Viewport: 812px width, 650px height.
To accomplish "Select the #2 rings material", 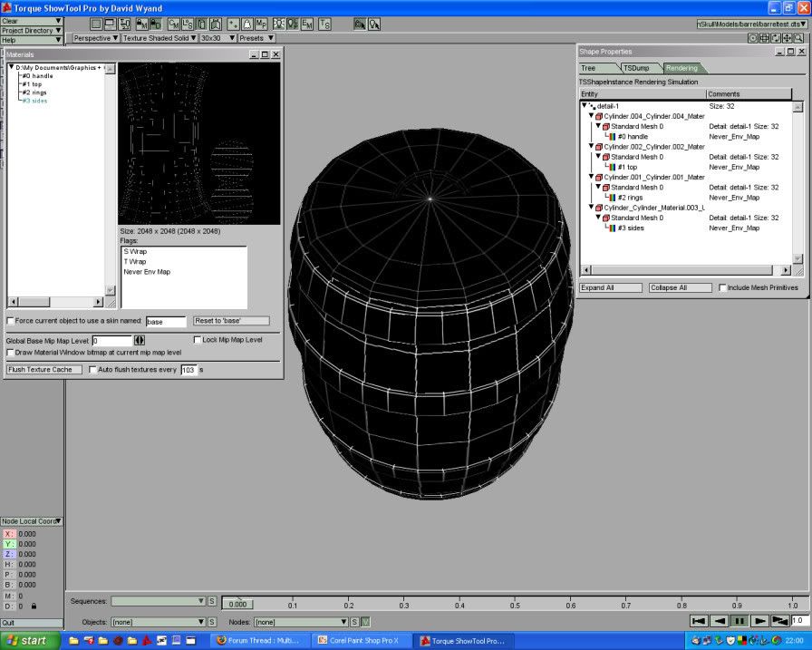I will click(33, 92).
